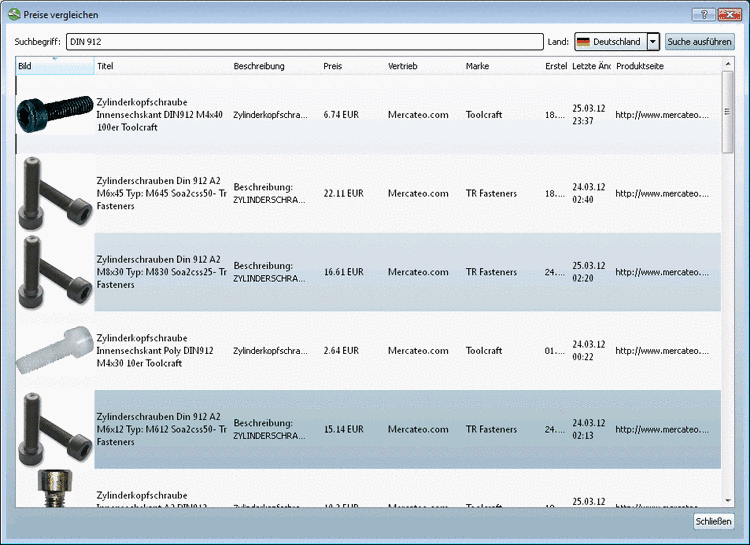Click TR Fasteners brand in the M6x12 row
Screen dimensions: 750x545
(491, 429)
